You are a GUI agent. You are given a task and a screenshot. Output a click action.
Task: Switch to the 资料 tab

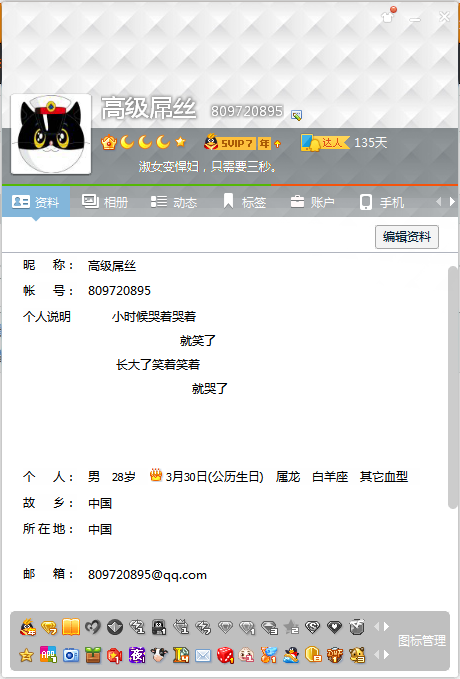[x=36, y=202]
